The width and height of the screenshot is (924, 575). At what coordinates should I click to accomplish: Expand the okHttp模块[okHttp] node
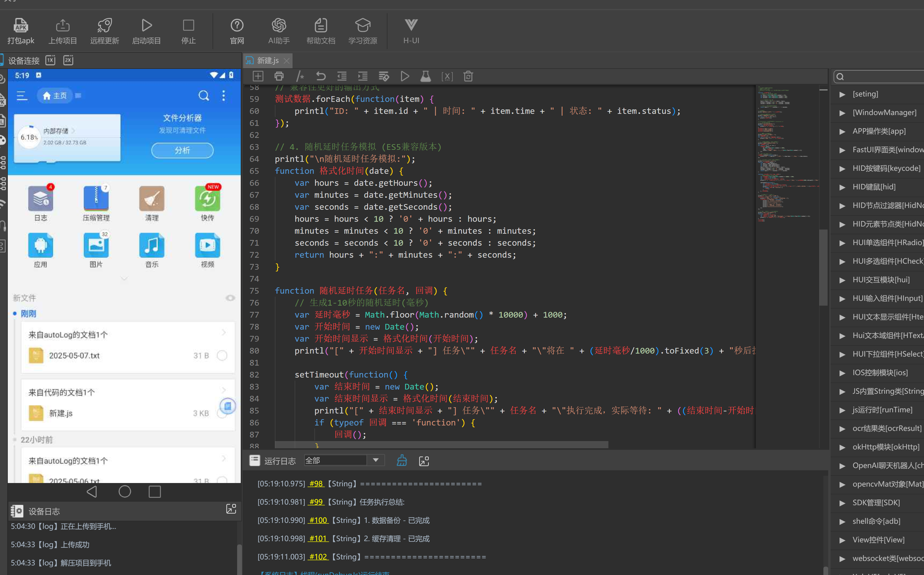[x=842, y=447]
